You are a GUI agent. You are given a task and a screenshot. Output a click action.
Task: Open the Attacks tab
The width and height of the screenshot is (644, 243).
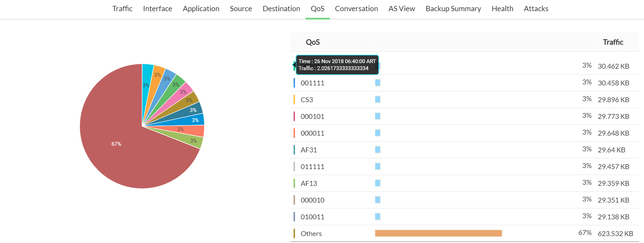[536, 9]
